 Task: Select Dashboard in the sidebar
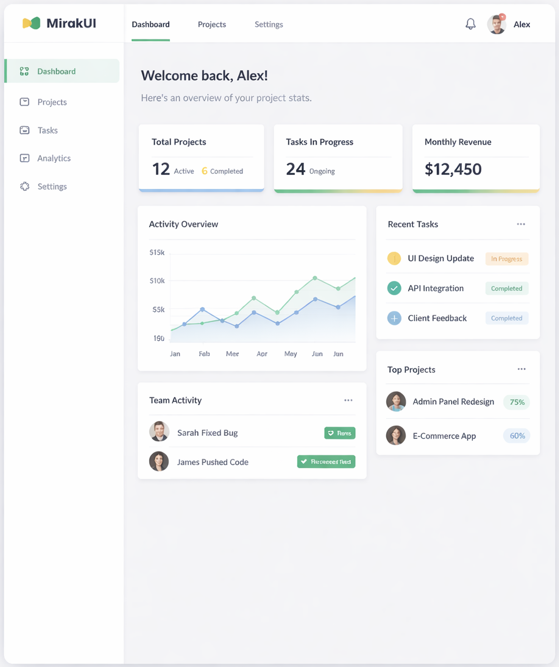pos(62,71)
